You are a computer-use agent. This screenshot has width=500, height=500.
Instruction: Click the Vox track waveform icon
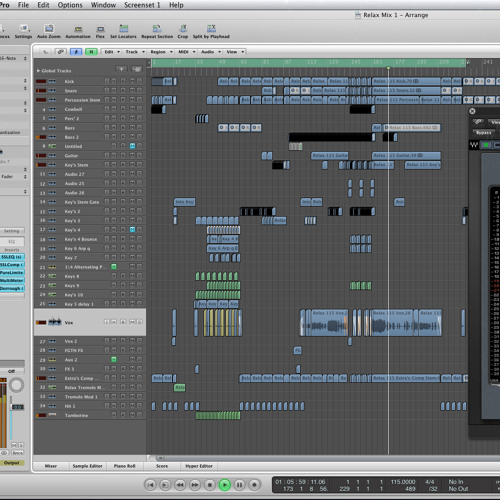55,322
